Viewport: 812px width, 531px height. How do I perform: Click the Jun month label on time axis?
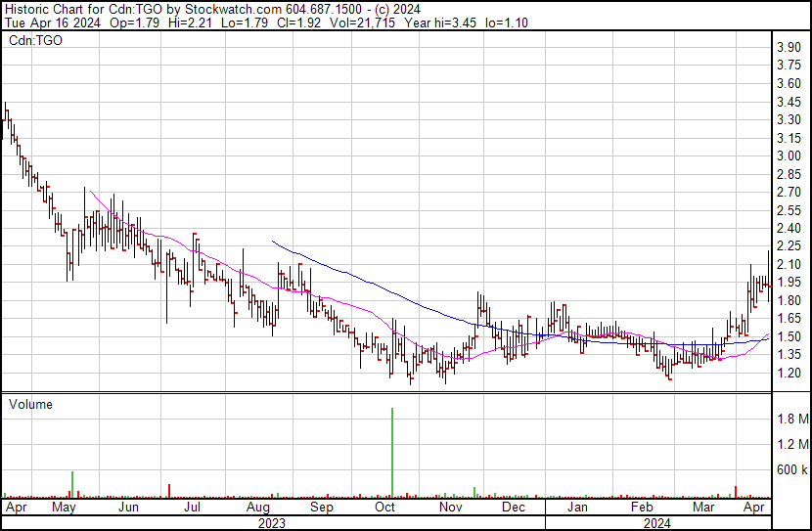click(x=128, y=507)
